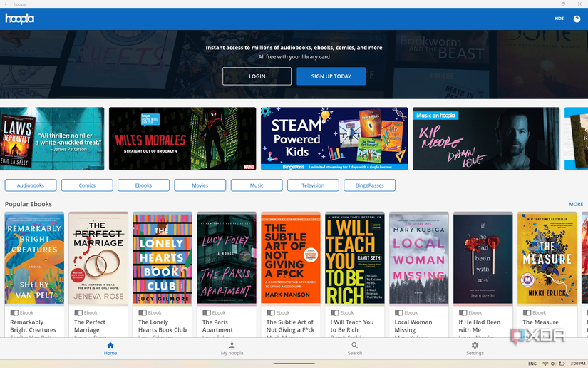Click the back arrow in title bar
This screenshot has width=588, height=368.
pyautogui.click(x=6, y=4)
